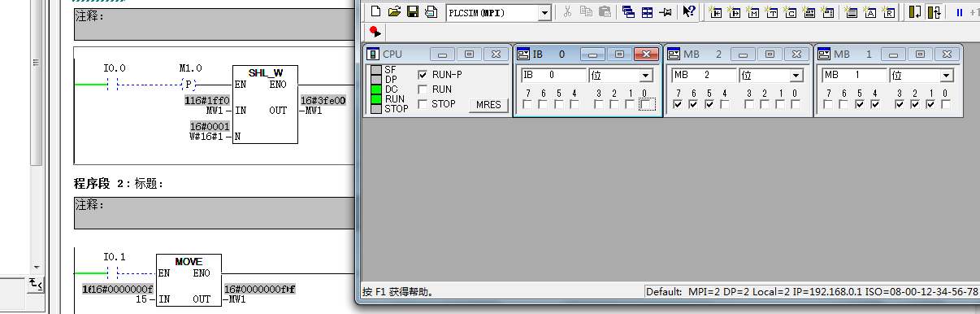This screenshot has height=314, width=980.
Task: Minimize the CPU sub-window
Action: [443, 55]
